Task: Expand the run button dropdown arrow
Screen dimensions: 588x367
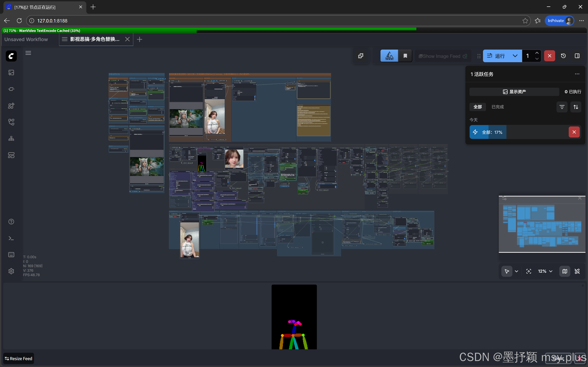Action: coord(515,56)
